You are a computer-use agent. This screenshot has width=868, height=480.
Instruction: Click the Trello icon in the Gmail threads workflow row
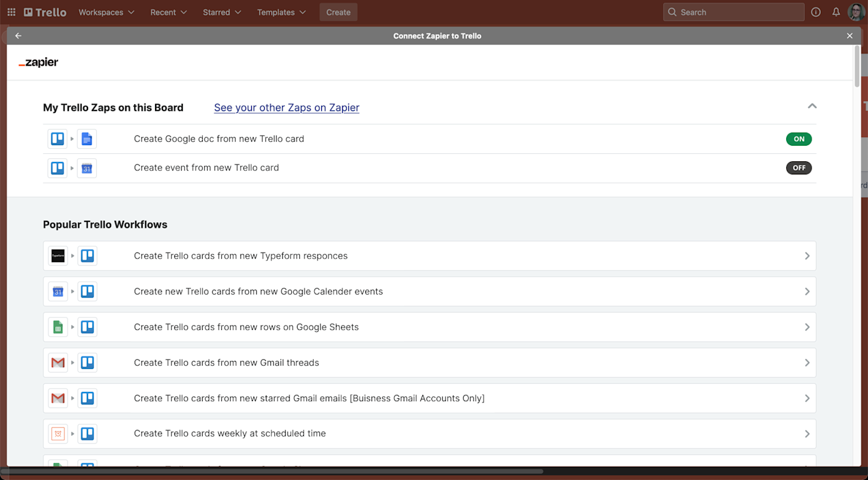point(87,363)
